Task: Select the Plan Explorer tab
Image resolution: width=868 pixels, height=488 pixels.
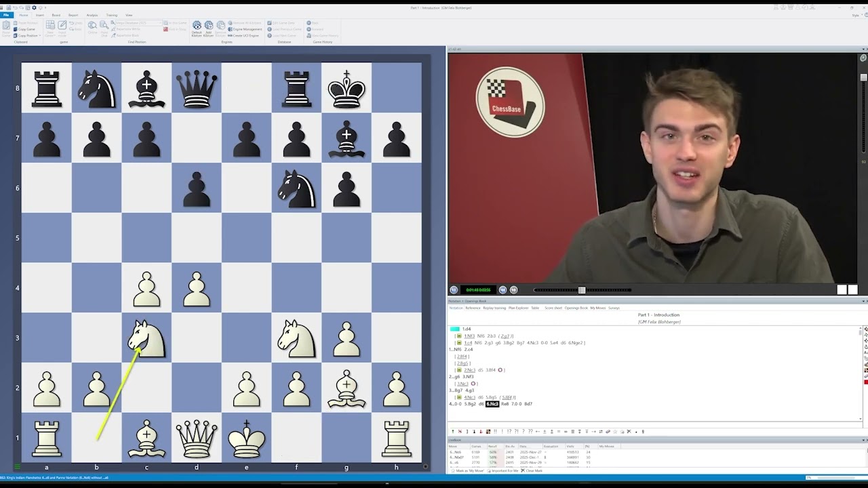Action: [519, 308]
